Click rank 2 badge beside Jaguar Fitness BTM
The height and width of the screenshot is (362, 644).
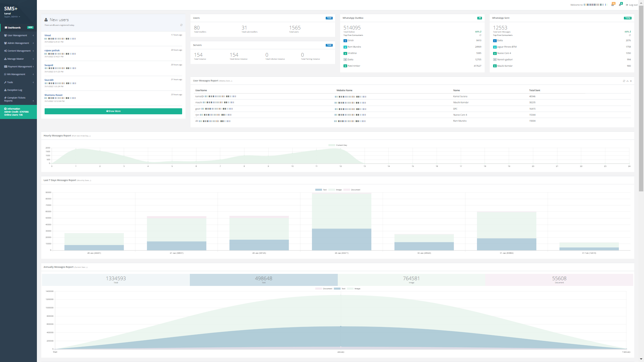pyautogui.click(x=495, y=47)
